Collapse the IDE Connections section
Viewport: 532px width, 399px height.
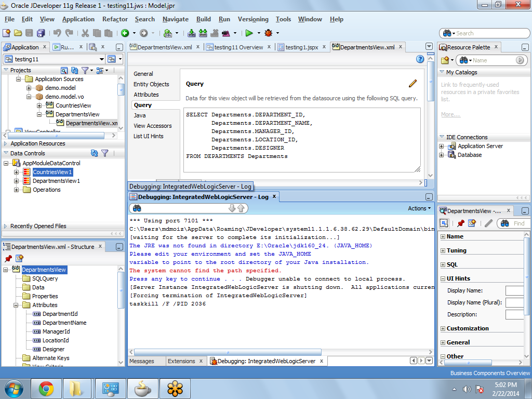pyautogui.click(x=442, y=137)
